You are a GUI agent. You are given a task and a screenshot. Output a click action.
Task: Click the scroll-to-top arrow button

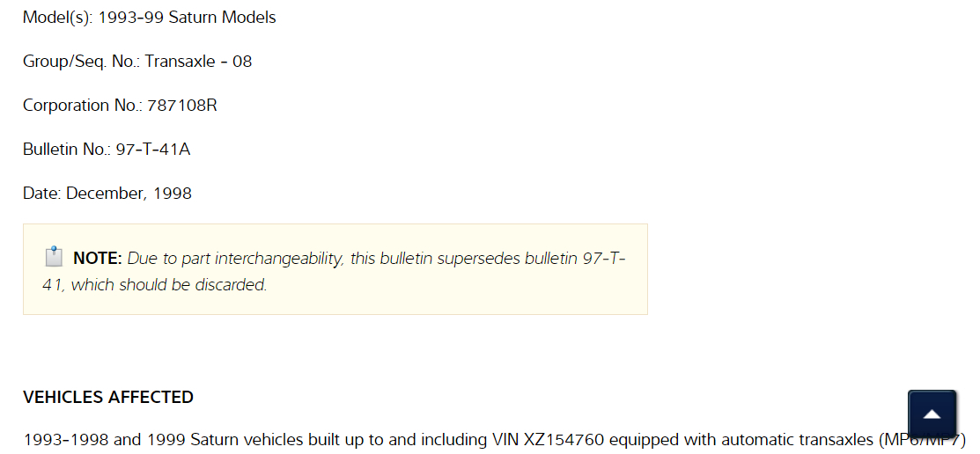932,414
